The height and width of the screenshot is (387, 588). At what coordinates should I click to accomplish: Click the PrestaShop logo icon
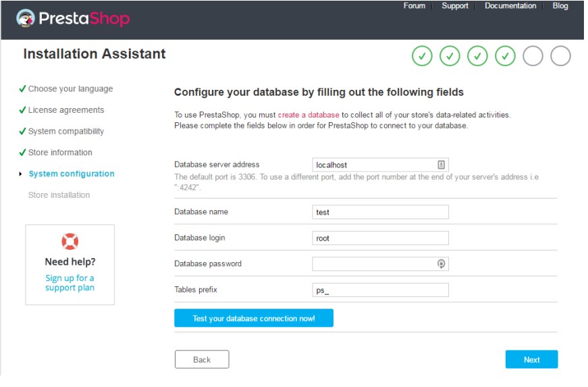[x=27, y=18]
